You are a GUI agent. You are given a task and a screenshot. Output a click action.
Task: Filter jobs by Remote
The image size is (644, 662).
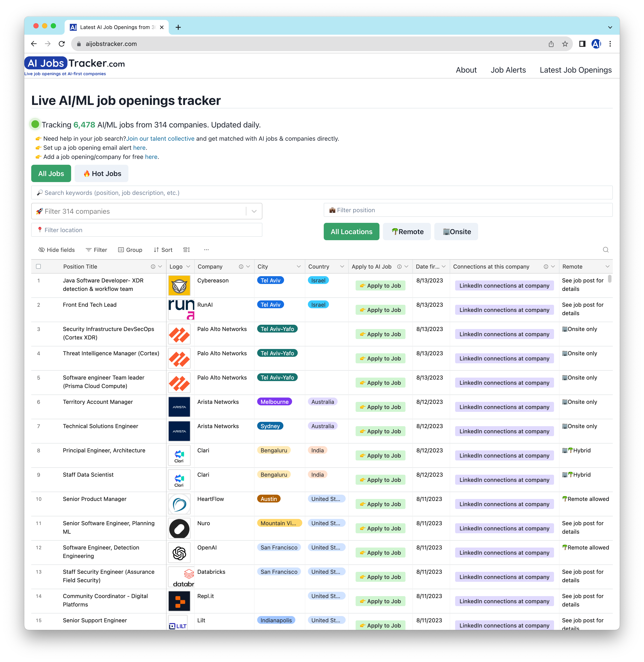(x=407, y=232)
